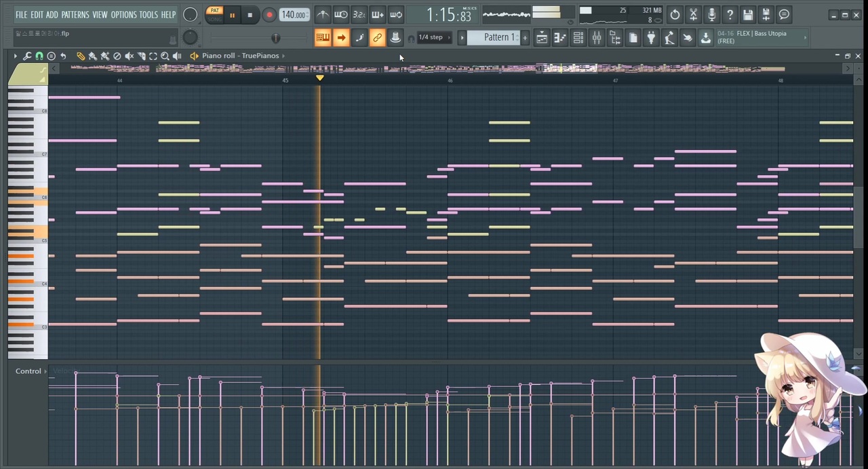Image resolution: width=868 pixels, height=469 pixels.
Task: Click the record button
Action: (x=269, y=14)
